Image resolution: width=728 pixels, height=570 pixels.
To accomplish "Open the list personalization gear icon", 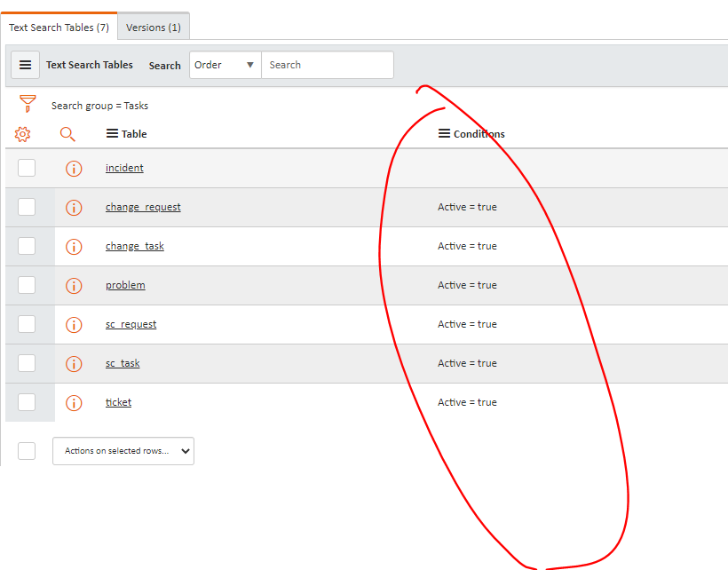I will pyautogui.click(x=21, y=133).
